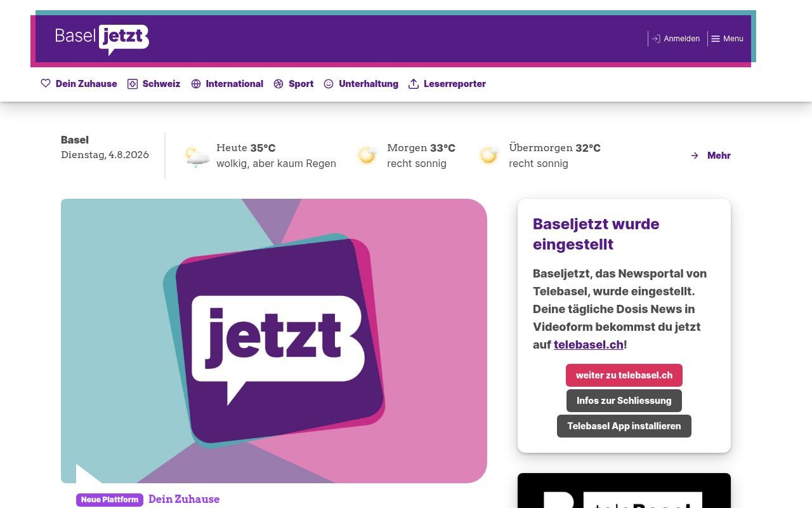
Task: Click the wolkig, aber kaum Regen text
Action: (x=276, y=163)
